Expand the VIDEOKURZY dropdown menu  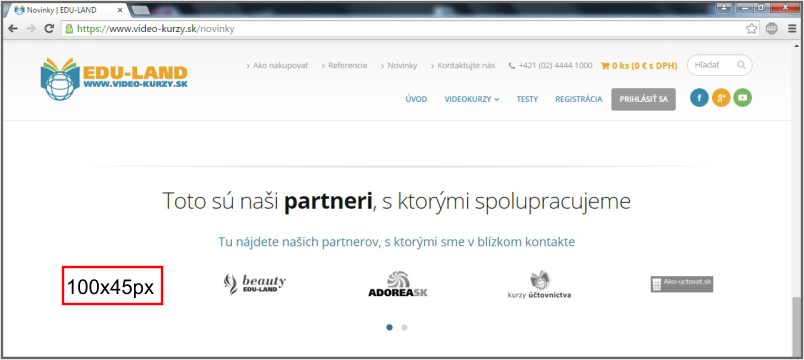(472, 99)
